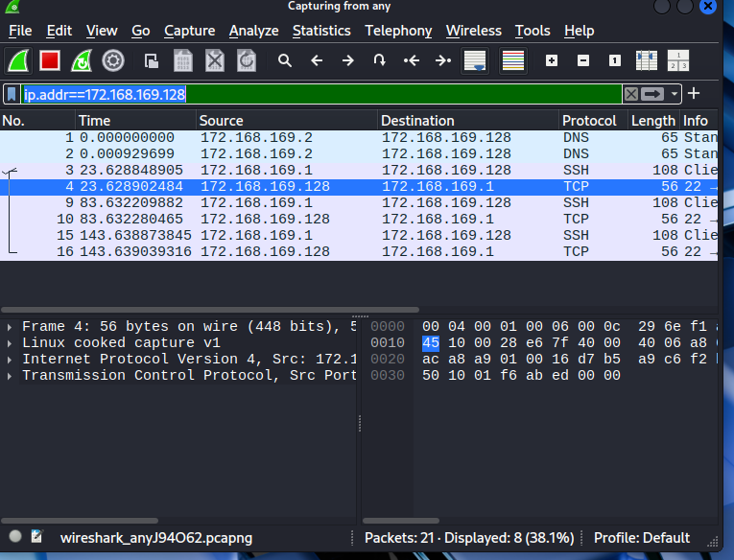This screenshot has width=734, height=560.
Task: Open the Telephony menu
Action: pos(398,31)
